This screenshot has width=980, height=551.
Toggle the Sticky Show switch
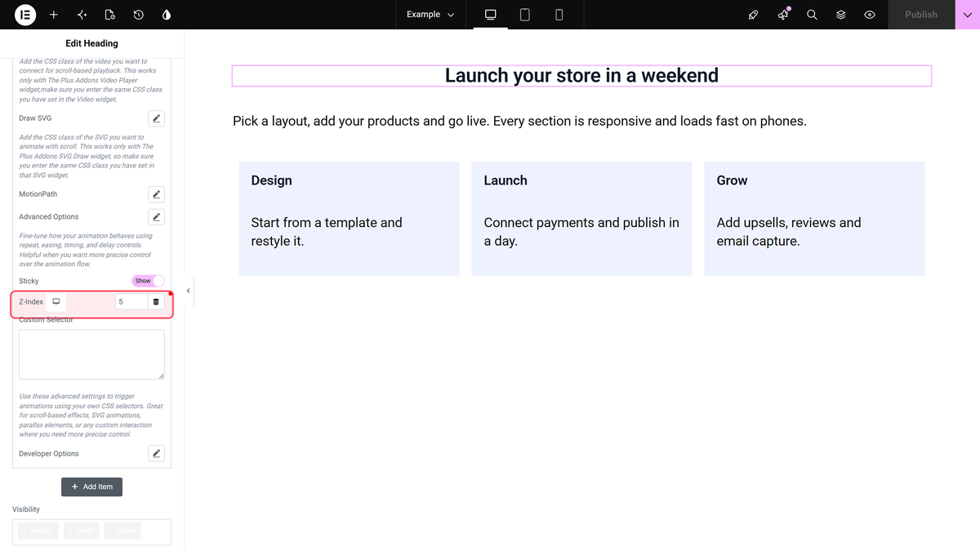pyautogui.click(x=148, y=281)
